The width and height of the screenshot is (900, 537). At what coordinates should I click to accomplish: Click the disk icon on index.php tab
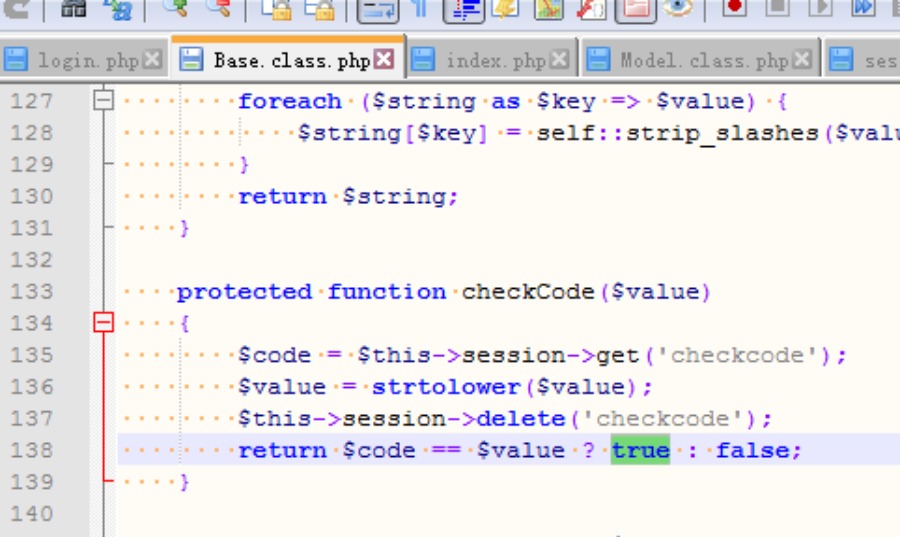tap(424, 60)
